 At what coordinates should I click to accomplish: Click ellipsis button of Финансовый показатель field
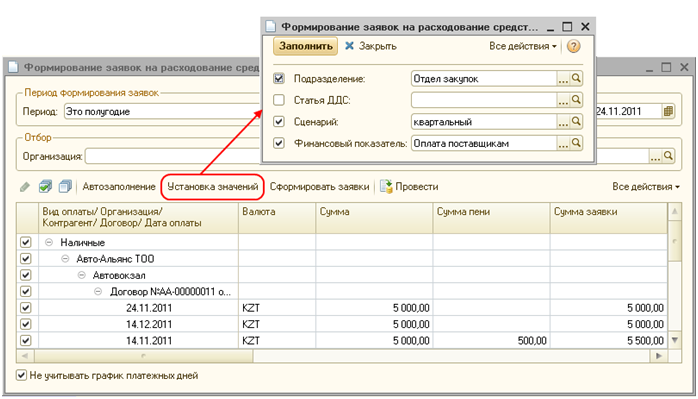(x=563, y=143)
